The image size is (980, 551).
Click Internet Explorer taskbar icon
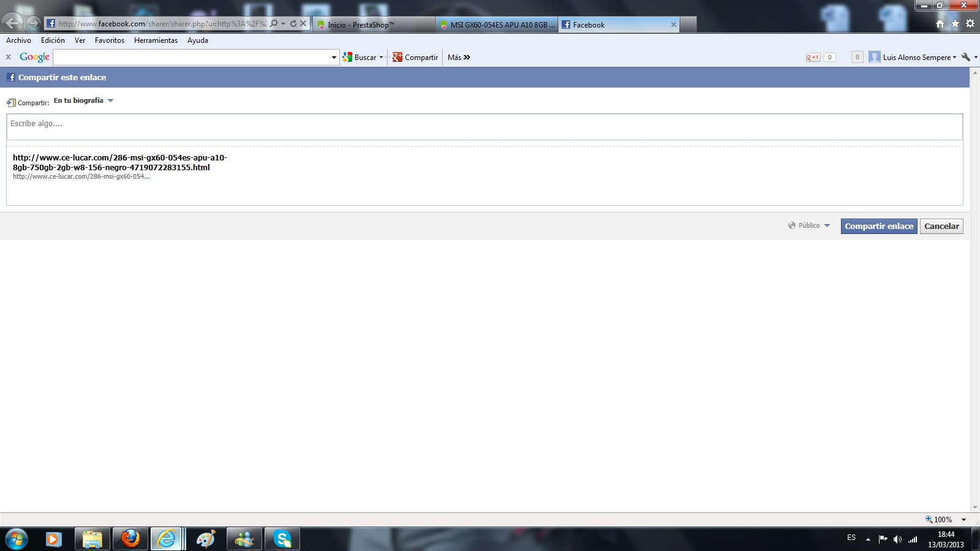click(167, 539)
